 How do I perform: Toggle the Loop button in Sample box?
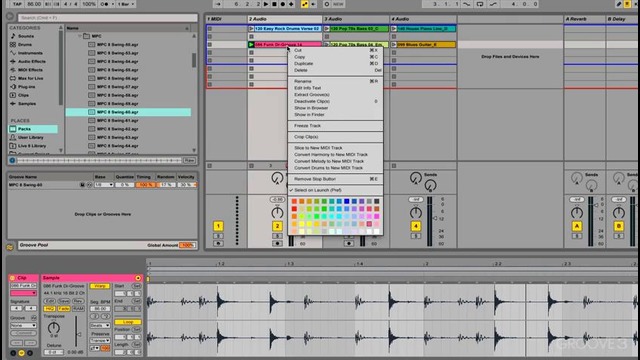tap(128, 322)
